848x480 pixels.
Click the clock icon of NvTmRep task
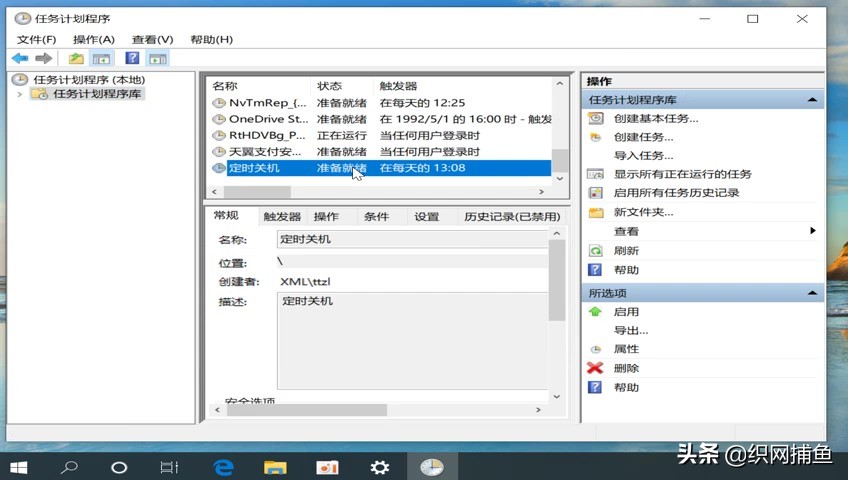point(218,103)
